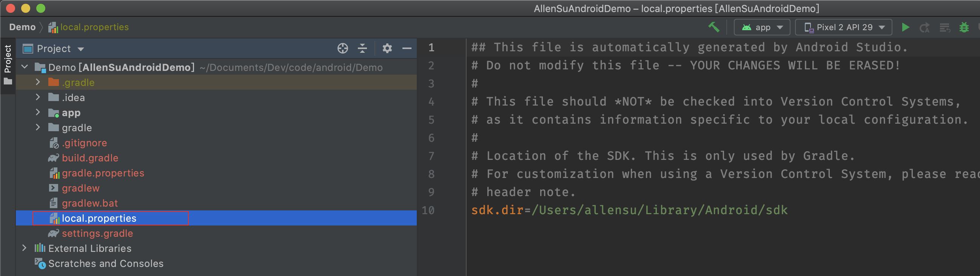The height and width of the screenshot is (276, 980).
Task: Open the app run configuration dropdown
Action: (x=762, y=28)
